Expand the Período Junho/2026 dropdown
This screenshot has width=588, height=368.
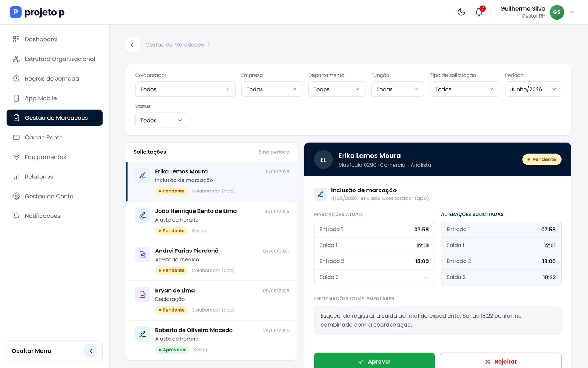tap(533, 89)
